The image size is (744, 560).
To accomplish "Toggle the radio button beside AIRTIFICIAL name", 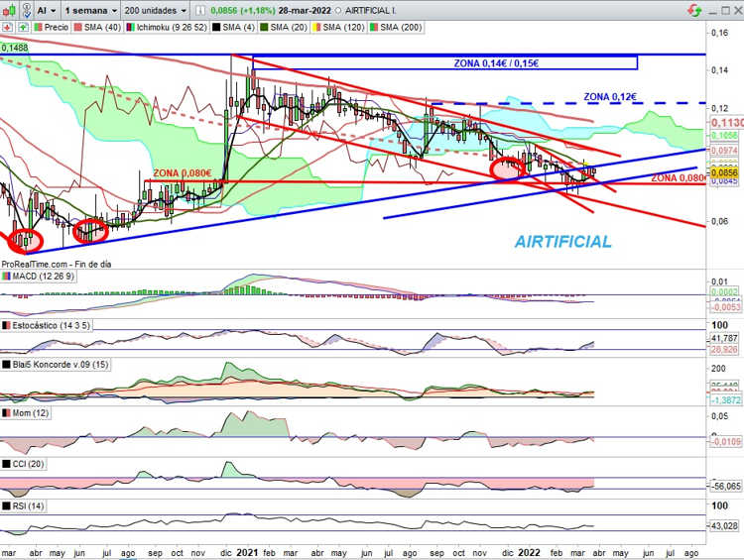I will point(338,11).
